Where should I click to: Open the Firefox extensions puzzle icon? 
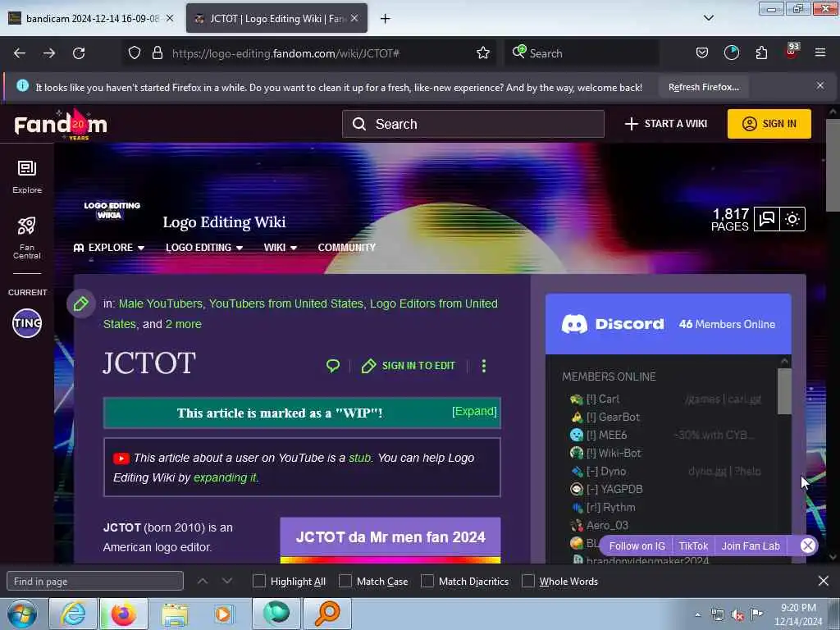[x=761, y=53]
